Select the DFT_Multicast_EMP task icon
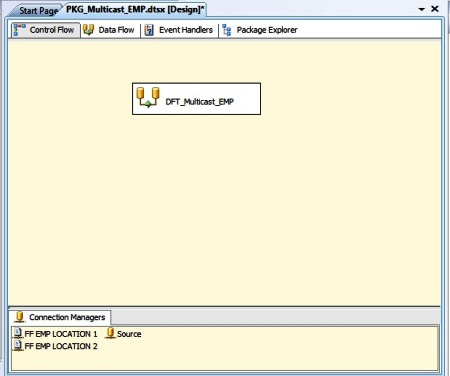 [x=148, y=97]
